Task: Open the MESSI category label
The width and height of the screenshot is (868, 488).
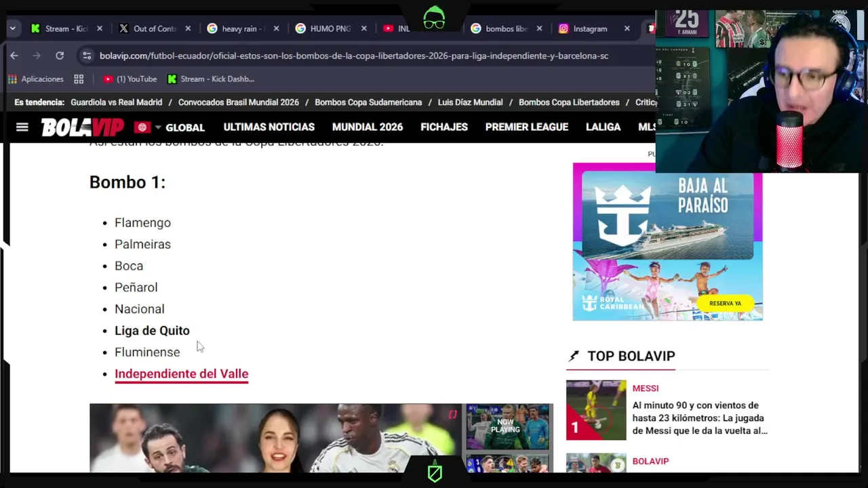Action: pos(645,388)
